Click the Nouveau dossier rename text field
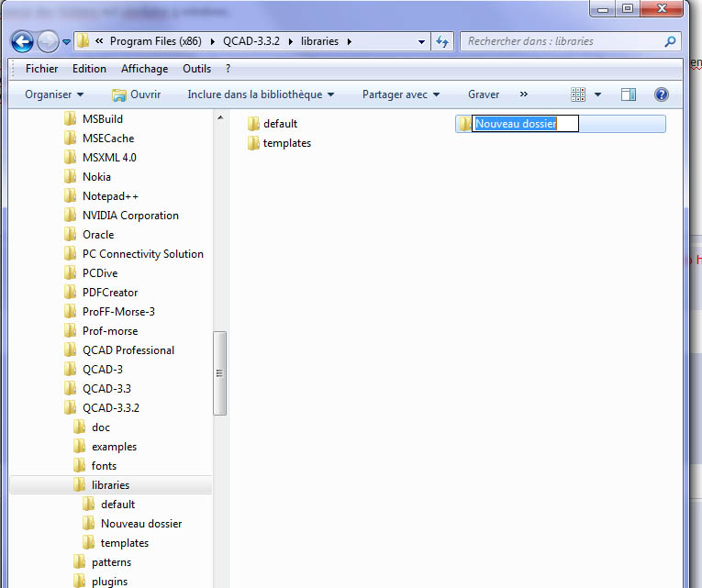Viewport: 702px width, 588px height. pyautogui.click(x=525, y=124)
